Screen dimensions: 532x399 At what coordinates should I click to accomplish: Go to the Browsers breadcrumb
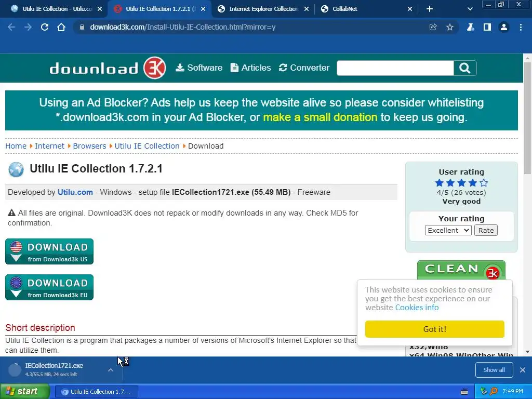[x=89, y=146]
